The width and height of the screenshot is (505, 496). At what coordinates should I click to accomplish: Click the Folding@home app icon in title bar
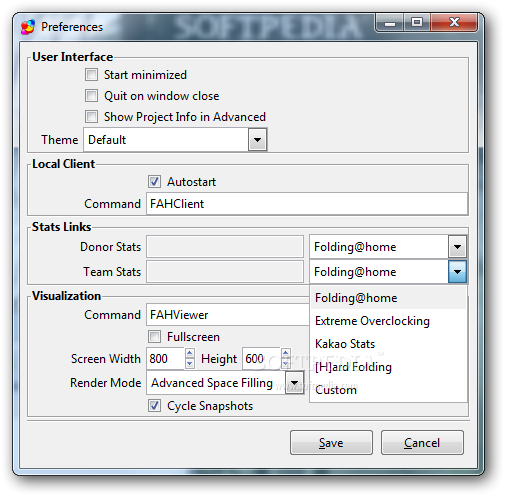coord(28,27)
